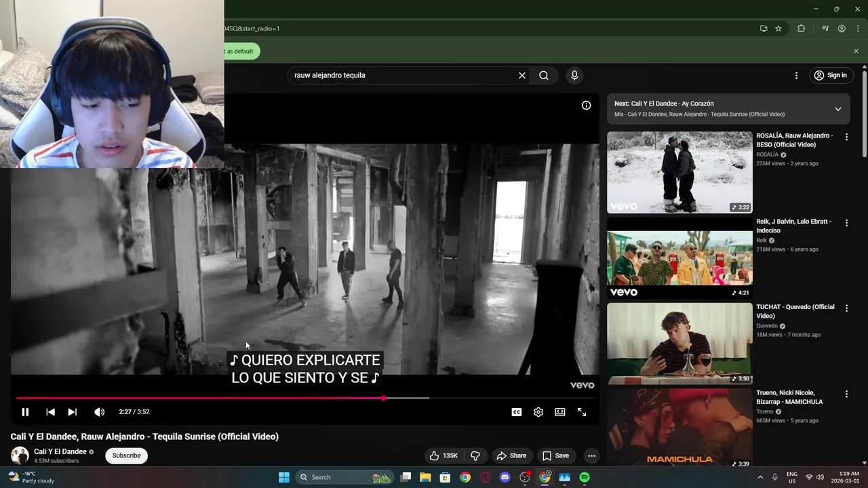This screenshot has width=868, height=488.
Task: Open the Chrome profile icon
Action: click(x=842, y=28)
